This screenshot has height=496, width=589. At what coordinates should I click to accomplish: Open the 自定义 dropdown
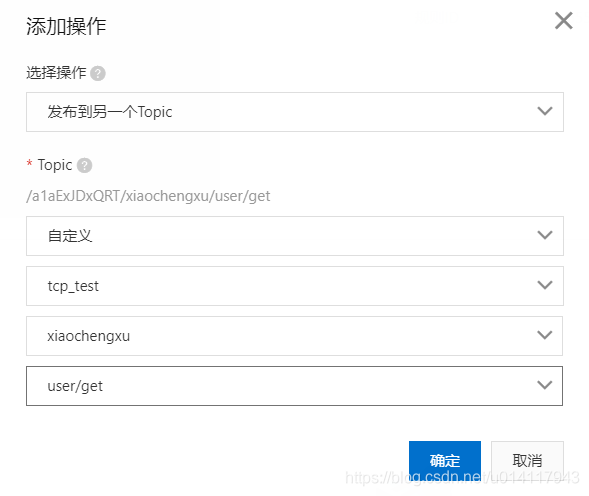pos(295,236)
